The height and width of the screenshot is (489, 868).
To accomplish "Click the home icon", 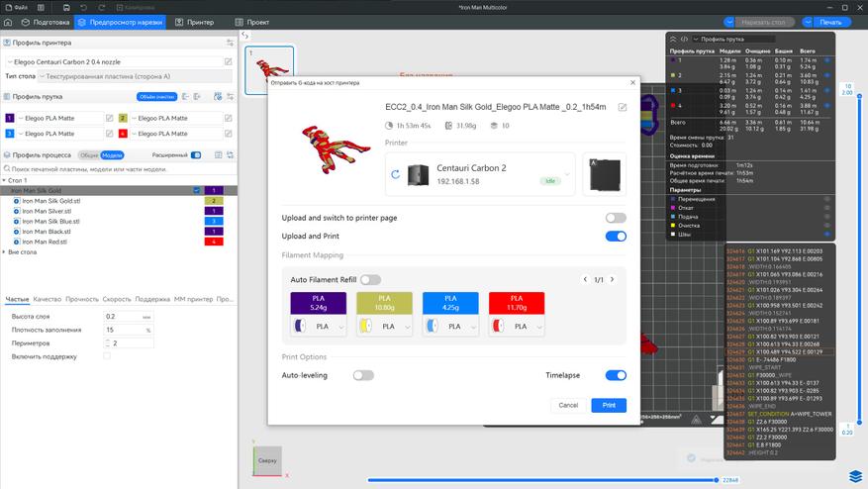I will 8,22.
